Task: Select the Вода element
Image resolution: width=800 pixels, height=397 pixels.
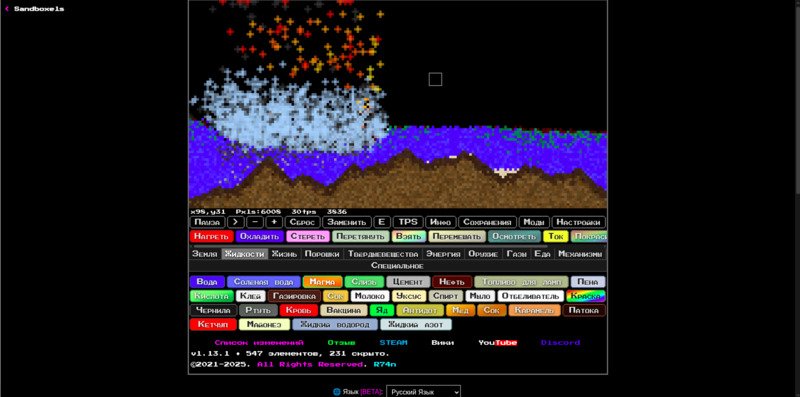Action: click(x=207, y=282)
